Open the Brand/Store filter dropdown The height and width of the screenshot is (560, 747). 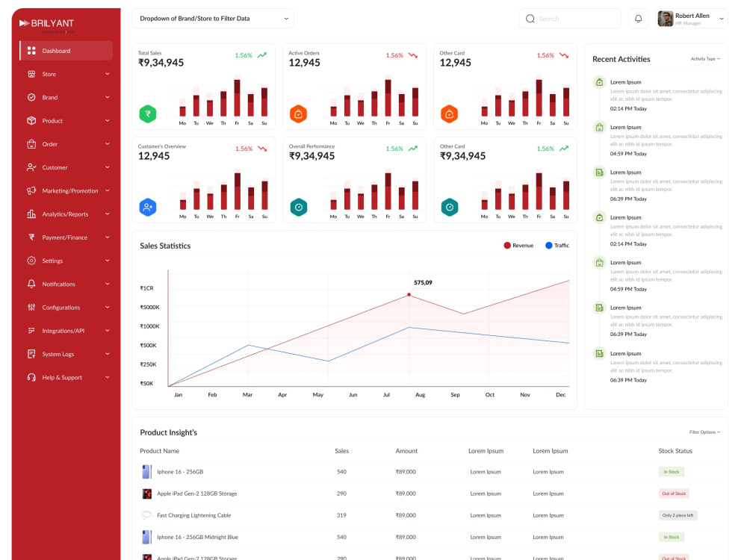tap(213, 19)
